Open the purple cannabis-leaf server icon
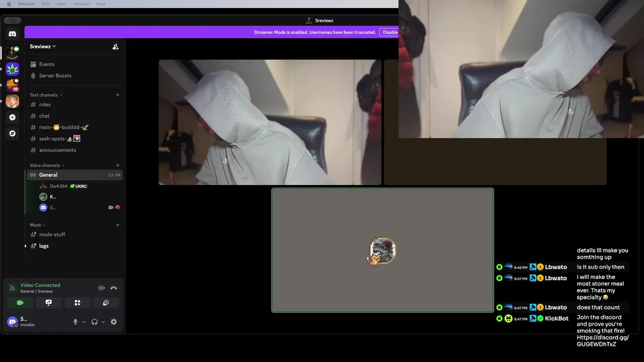Screen dimensions: 644x362 pyautogui.click(x=13, y=69)
